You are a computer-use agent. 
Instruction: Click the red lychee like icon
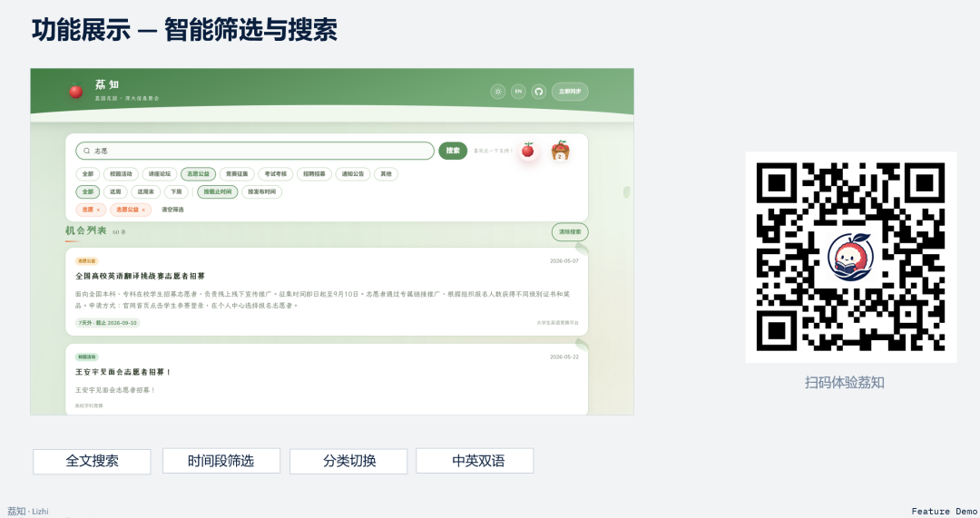click(528, 150)
